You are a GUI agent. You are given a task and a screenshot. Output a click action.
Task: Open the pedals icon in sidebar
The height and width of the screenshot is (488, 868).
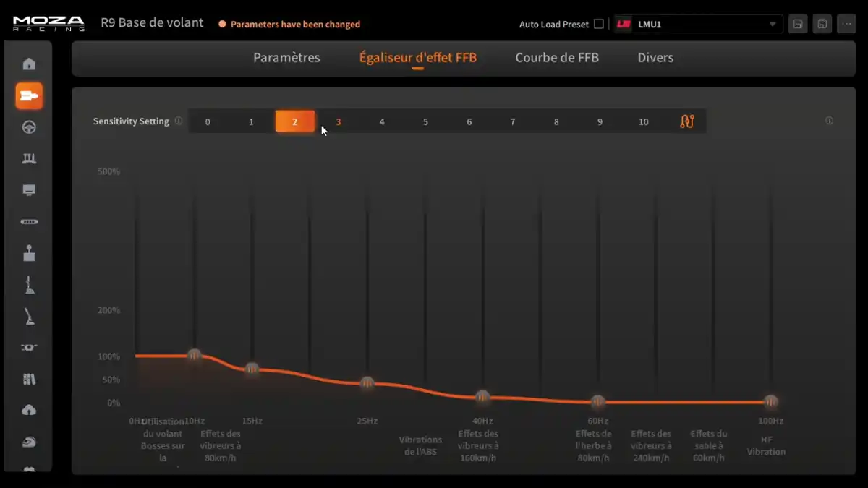point(29,158)
